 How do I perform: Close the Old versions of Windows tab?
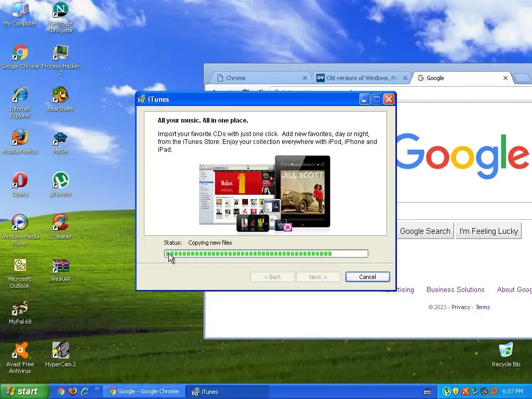405,78
